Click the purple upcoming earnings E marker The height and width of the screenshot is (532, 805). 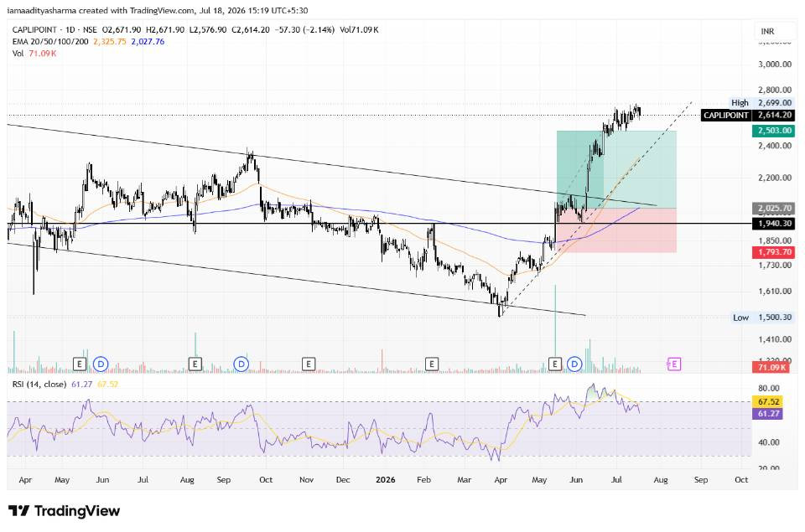[673, 364]
